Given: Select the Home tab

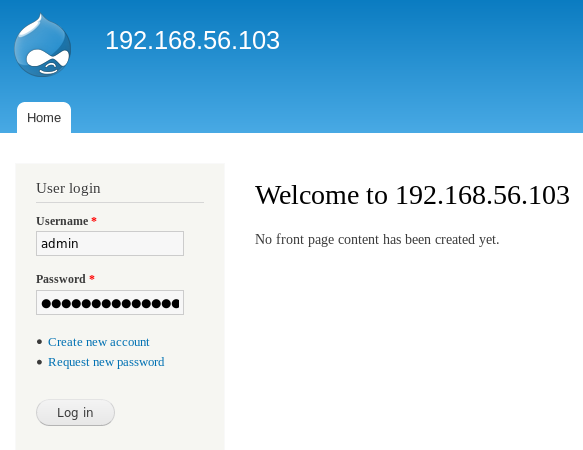Looking at the screenshot, I should tap(44, 118).
